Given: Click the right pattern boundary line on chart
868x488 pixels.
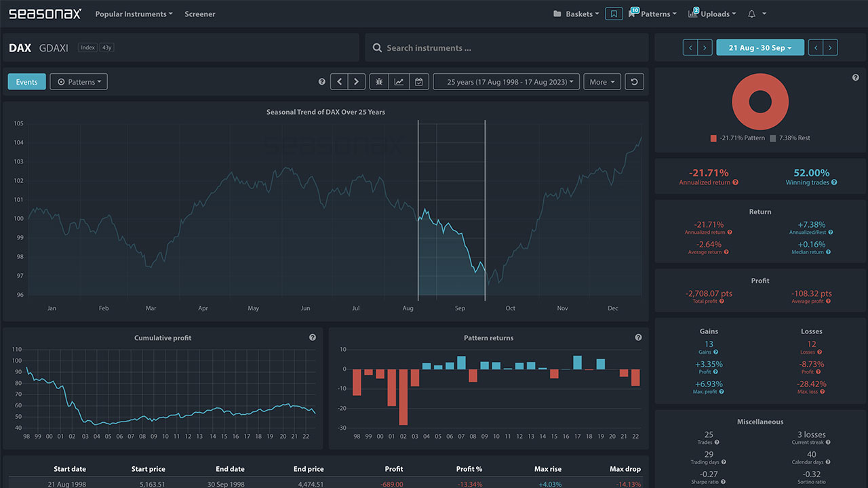Looking at the screenshot, I should pos(485,210).
